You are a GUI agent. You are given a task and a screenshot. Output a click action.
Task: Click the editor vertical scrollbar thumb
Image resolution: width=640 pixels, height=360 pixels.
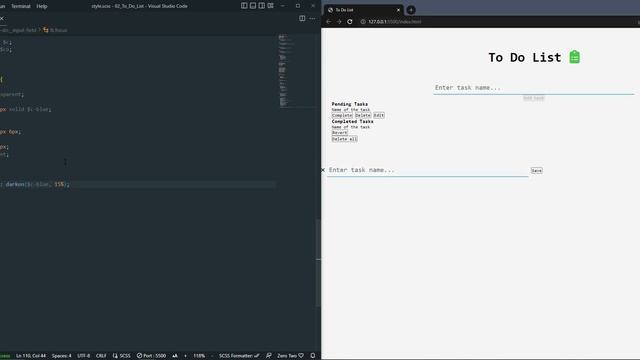tap(318, 263)
